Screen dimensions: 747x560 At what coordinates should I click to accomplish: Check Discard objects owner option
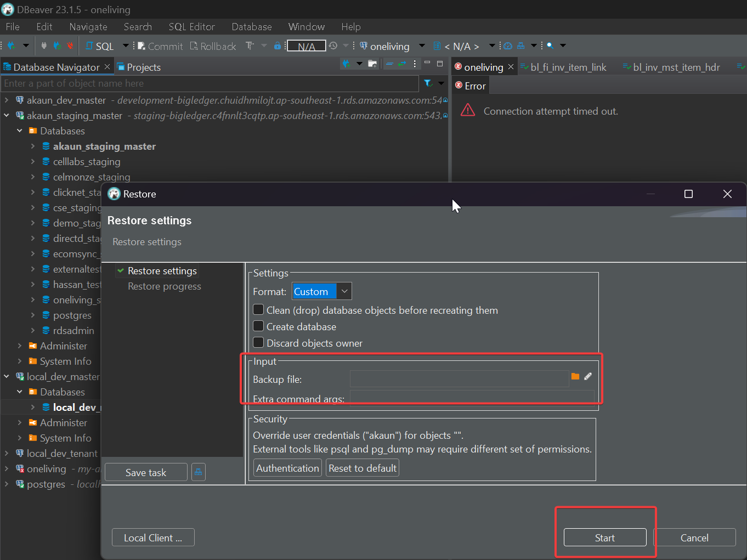258,343
